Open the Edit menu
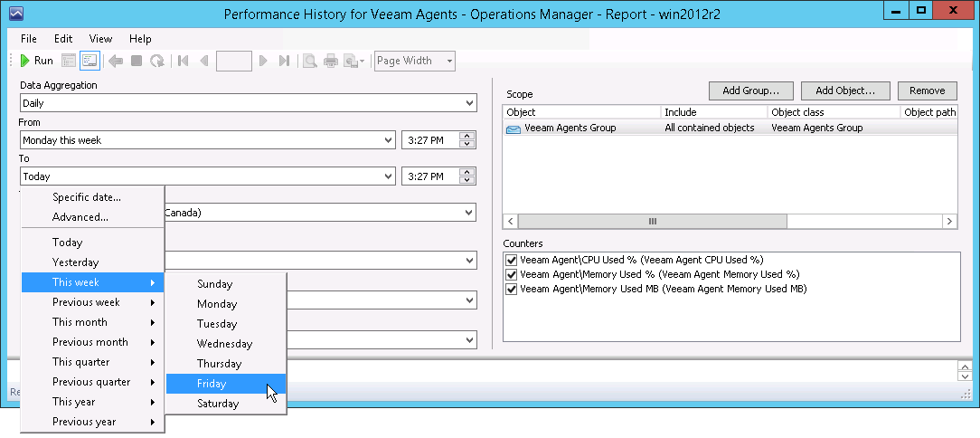The height and width of the screenshot is (438, 980). point(63,39)
